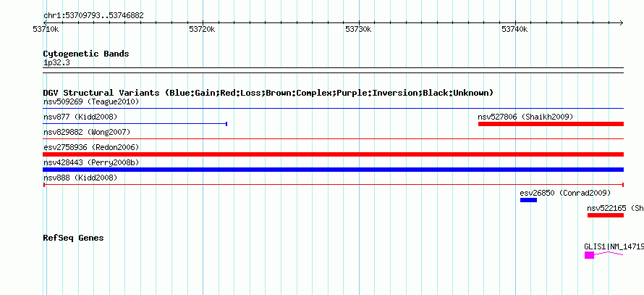Click the nsv509269 (Teague2010) variant label
Image resolution: width=644 pixels, height=295 pixels.
91,101
